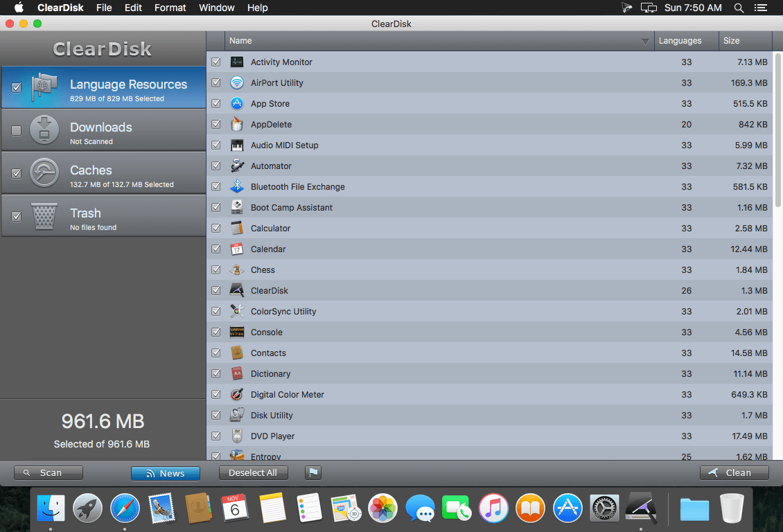Click the Name column sort arrow
Screen dimensions: 783x532
click(x=645, y=42)
